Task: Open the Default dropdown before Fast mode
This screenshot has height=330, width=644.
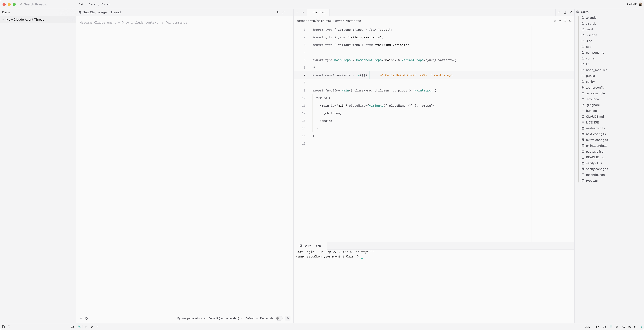Action: pyautogui.click(x=251, y=318)
